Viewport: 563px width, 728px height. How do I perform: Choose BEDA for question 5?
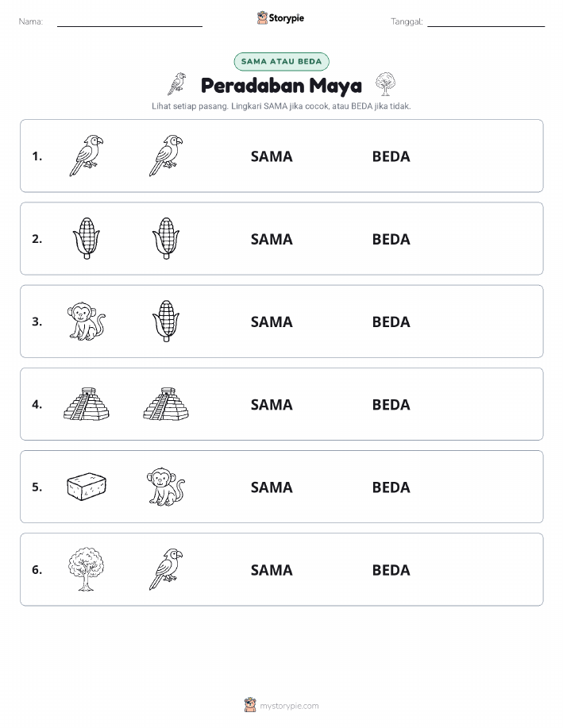(391, 487)
